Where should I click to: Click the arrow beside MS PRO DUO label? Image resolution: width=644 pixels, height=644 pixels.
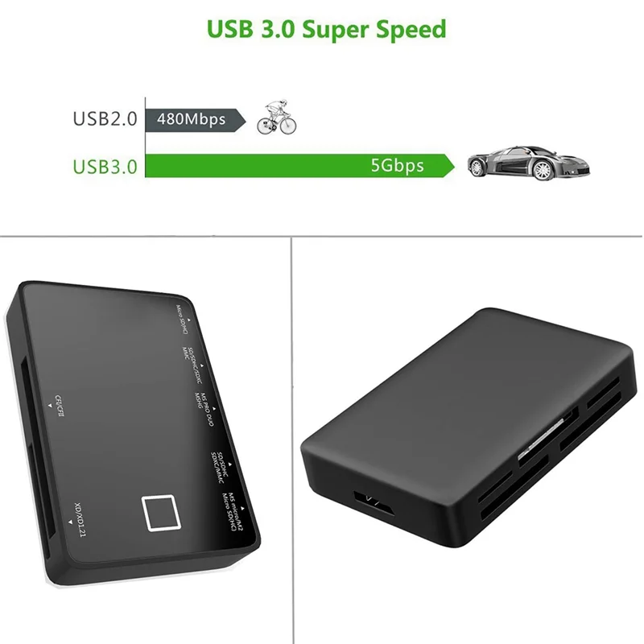(x=214, y=409)
